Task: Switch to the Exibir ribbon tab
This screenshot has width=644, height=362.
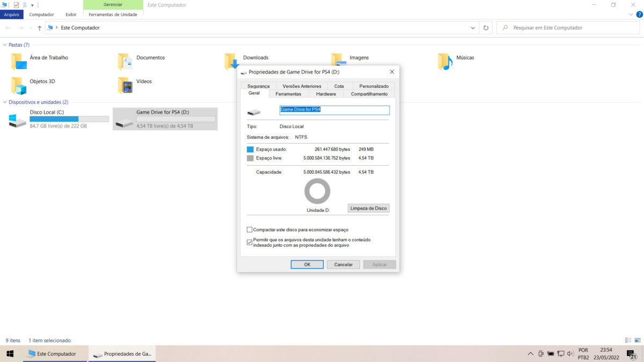Action: 70,14
